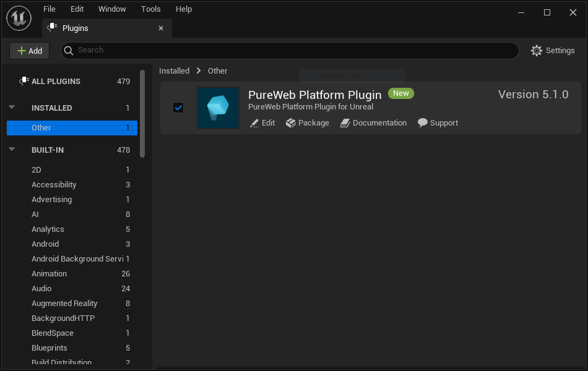The height and width of the screenshot is (371, 588).
Task: Click Package link for PureWeb plugin
Action: click(x=308, y=123)
